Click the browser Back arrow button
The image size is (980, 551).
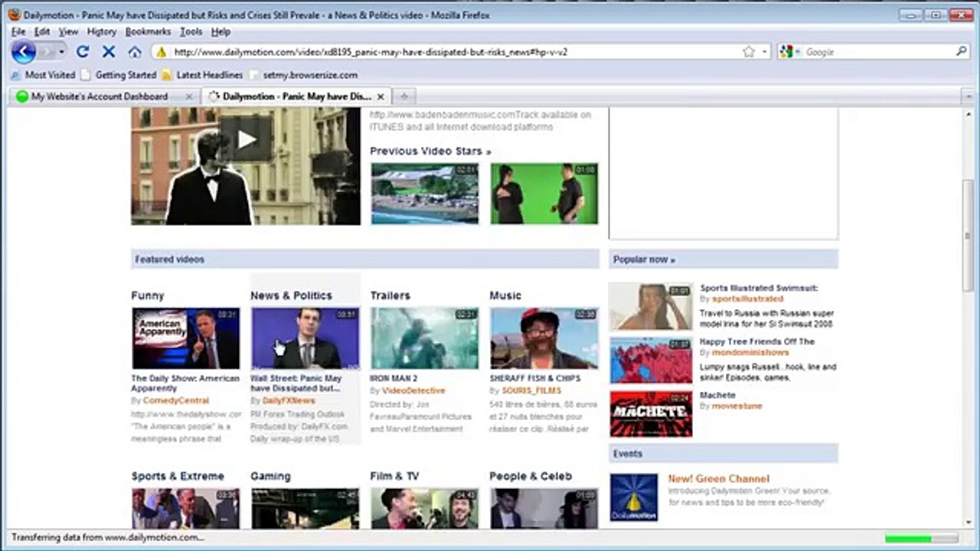(x=24, y=52)
